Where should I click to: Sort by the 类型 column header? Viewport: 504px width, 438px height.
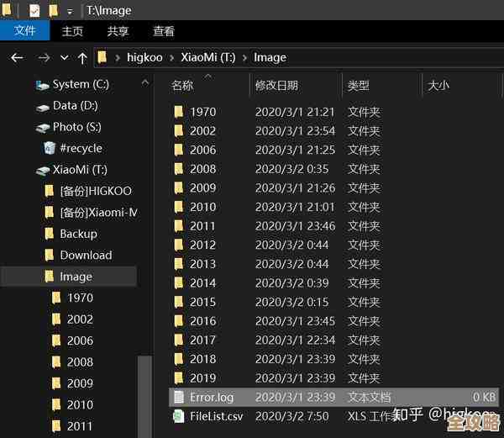(359, 86)
